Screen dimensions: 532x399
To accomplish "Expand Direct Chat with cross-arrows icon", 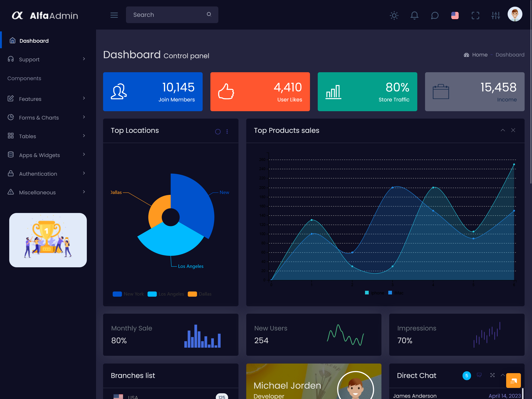I will point(492,375).
